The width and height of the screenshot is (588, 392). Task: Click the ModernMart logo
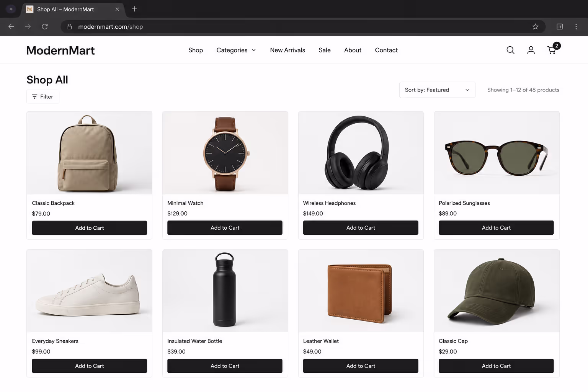60,50
